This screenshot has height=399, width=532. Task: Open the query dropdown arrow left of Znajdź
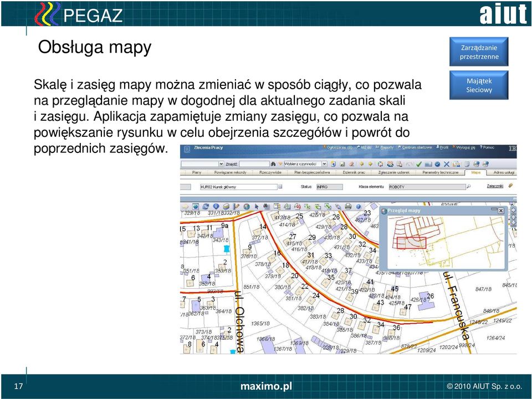(222, 164)
